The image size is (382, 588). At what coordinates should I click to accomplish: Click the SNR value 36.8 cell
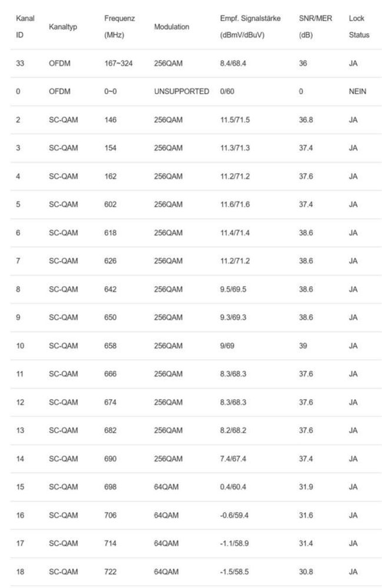click(x=305, y=120)
